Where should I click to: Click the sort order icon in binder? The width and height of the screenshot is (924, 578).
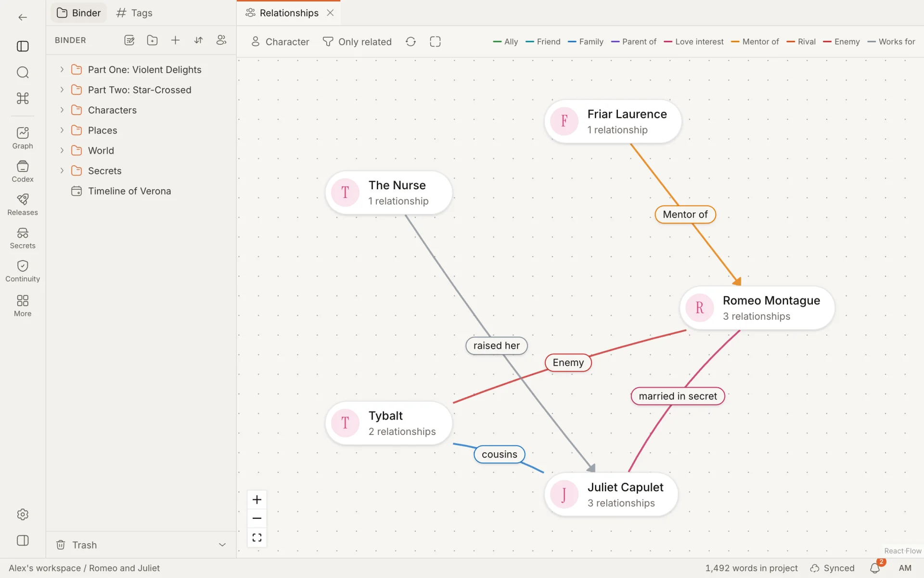[x=198, y=40]
